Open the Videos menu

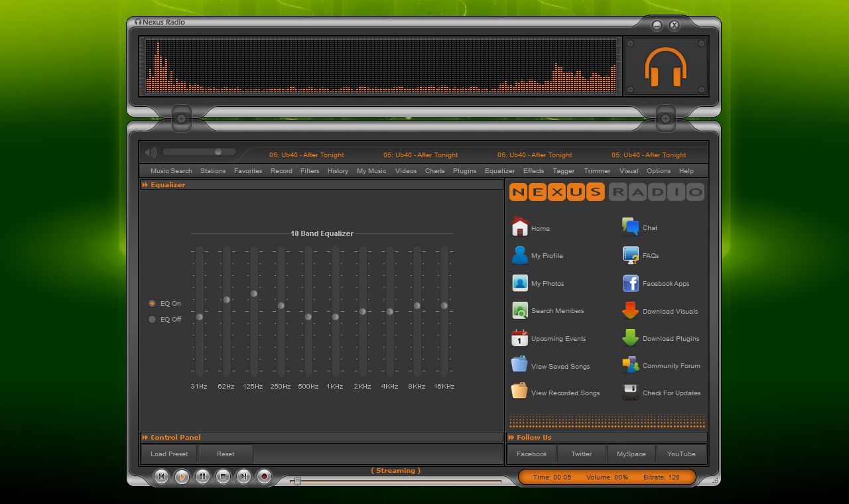(x=406, y=171)
